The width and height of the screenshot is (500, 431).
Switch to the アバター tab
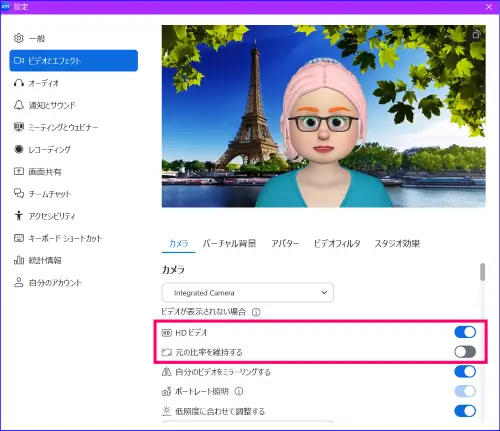(x=285, y=244)
